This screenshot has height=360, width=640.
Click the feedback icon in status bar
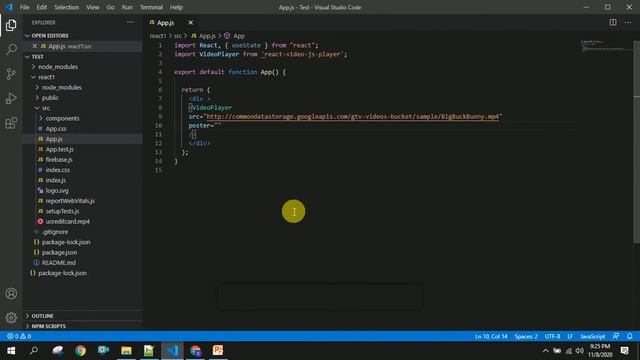point(616,336)
